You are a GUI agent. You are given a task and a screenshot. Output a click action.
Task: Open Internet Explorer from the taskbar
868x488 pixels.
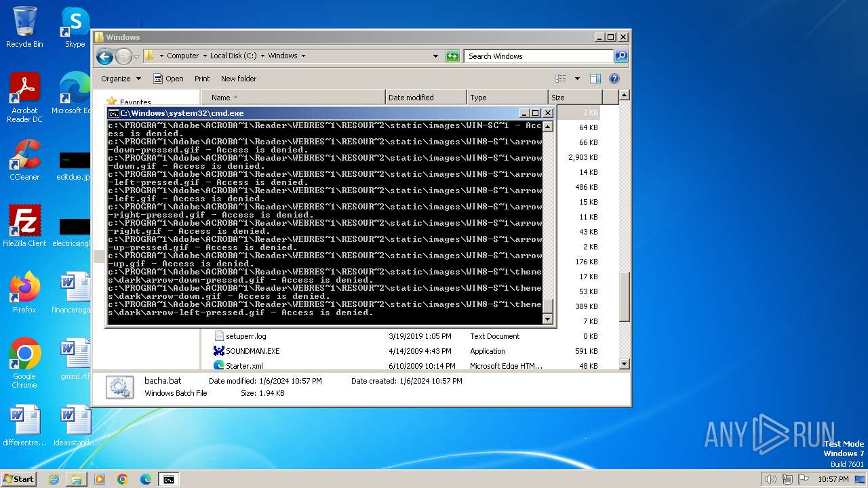click(54, 479)
